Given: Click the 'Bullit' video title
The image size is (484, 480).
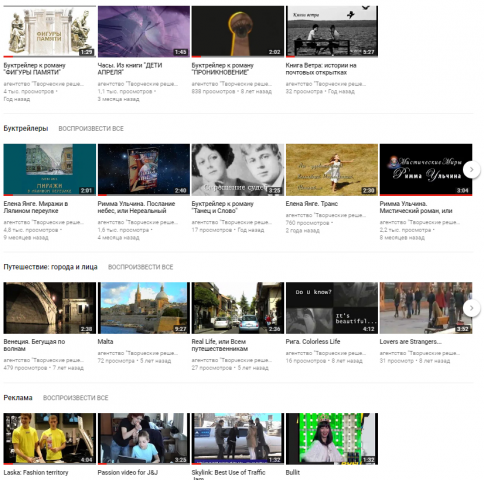Looking at the screenshot, I should click(x=293, y=473).
